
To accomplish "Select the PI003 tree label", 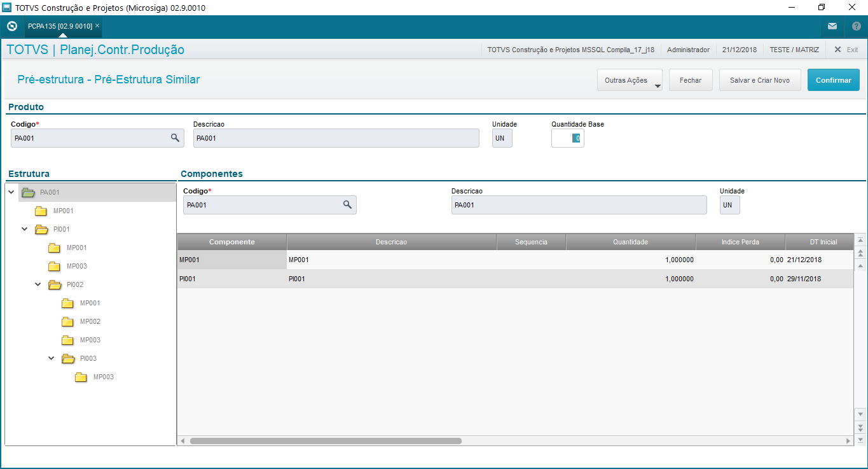I will (88, 358).
